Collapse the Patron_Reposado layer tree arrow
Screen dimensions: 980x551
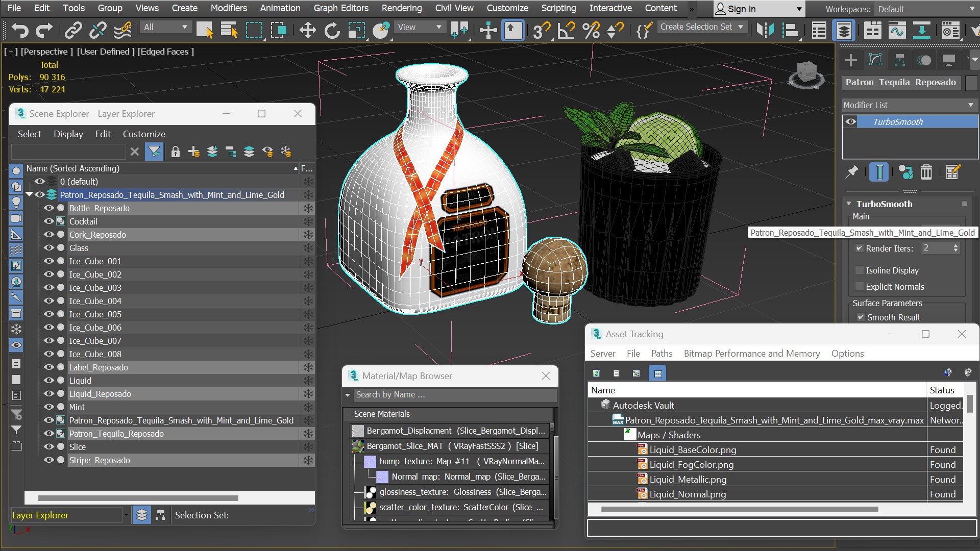tap(29, 194)
